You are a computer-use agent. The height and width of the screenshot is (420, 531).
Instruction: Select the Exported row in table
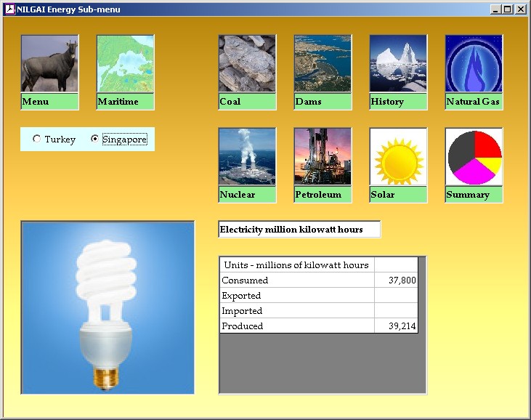[296, 296]
